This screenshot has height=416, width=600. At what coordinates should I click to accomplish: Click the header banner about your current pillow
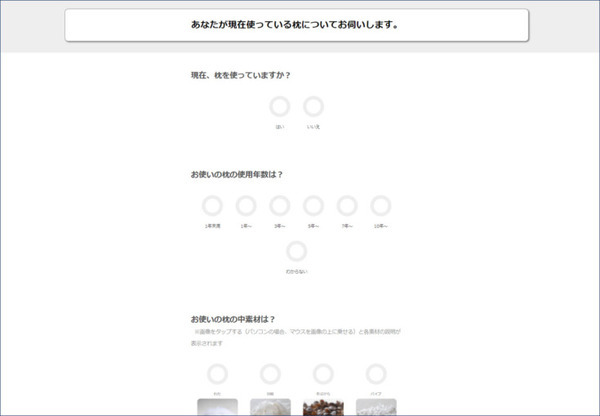tap(296, 25)
